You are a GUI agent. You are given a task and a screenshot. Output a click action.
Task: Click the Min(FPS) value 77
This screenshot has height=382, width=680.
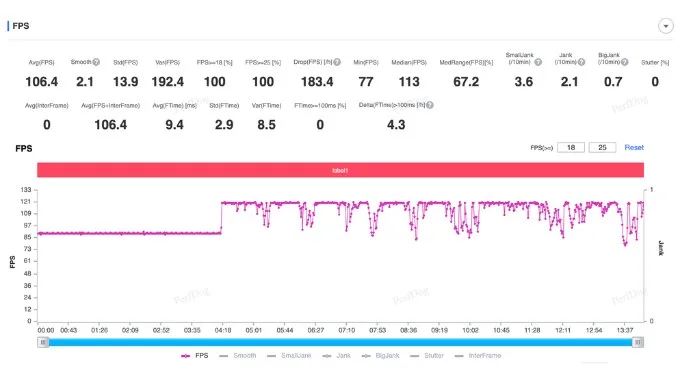pyautogui.click(x=366, y=82)
